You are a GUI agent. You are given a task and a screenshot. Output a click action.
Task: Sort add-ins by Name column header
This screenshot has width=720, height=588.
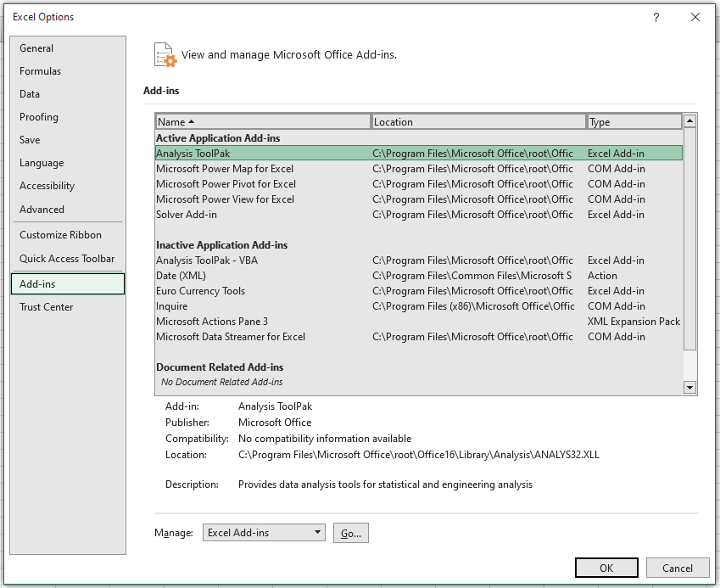point(263,121)
